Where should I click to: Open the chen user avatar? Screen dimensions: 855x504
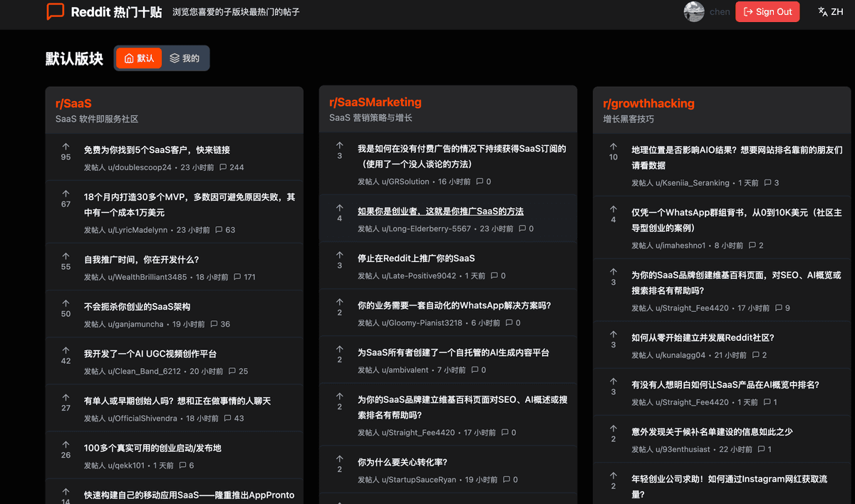[x=694, y=11]
